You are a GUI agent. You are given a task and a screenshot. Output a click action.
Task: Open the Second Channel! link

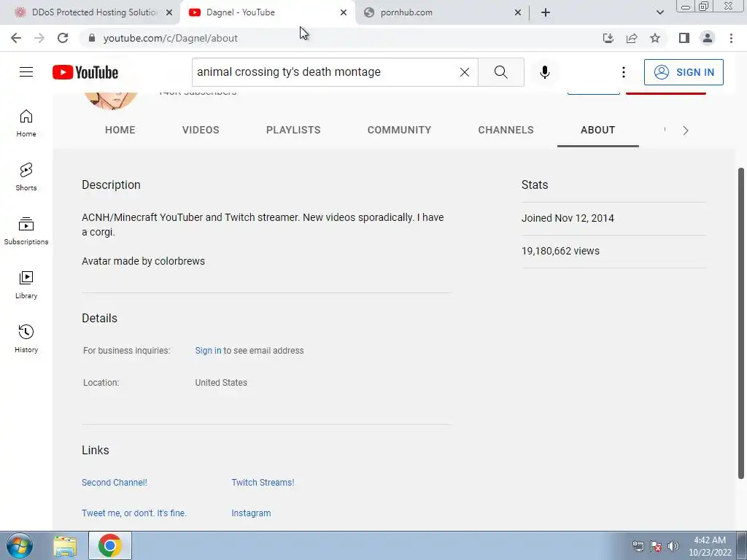(x=115, y=483)
